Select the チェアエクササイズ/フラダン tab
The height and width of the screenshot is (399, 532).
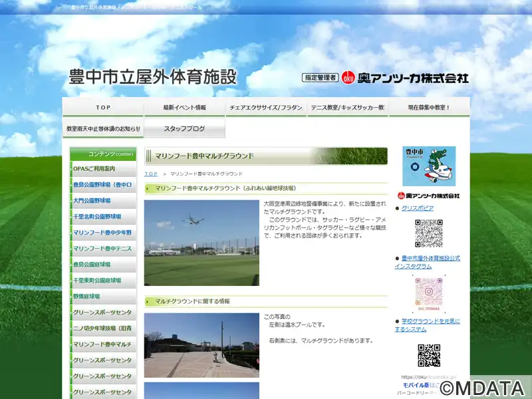coord(266,107)
